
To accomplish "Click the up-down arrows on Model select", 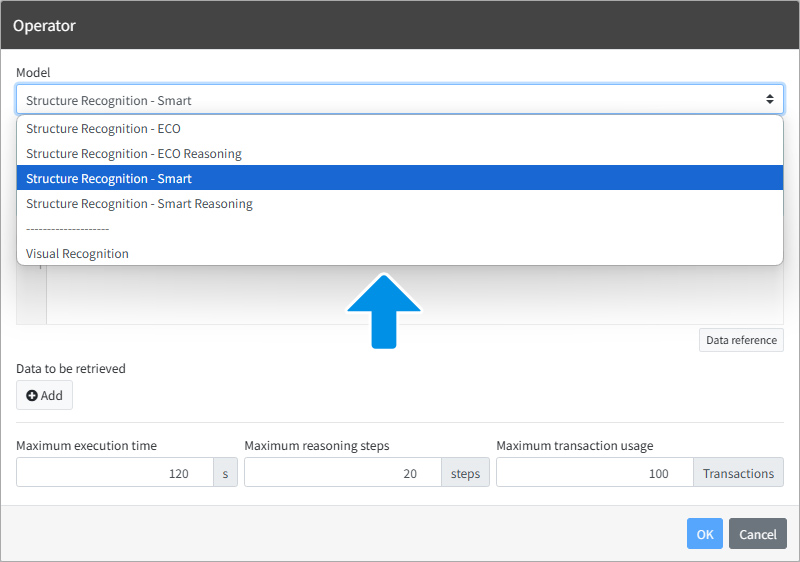I will 769,99.
